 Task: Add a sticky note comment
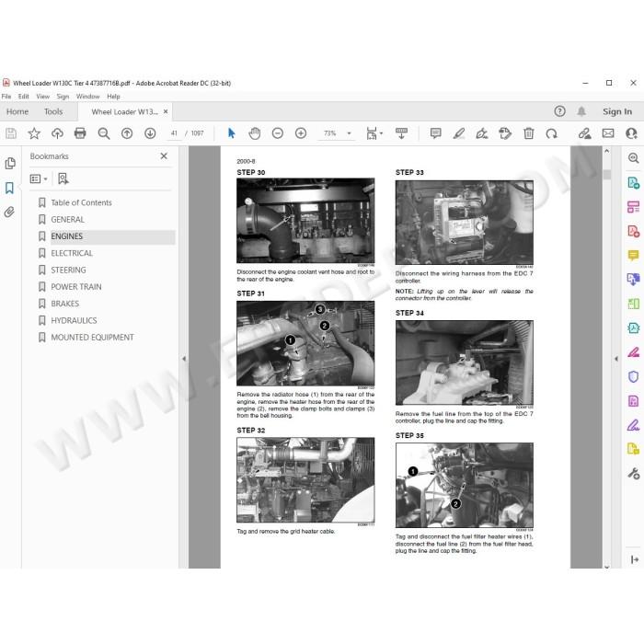coord(436,133)
